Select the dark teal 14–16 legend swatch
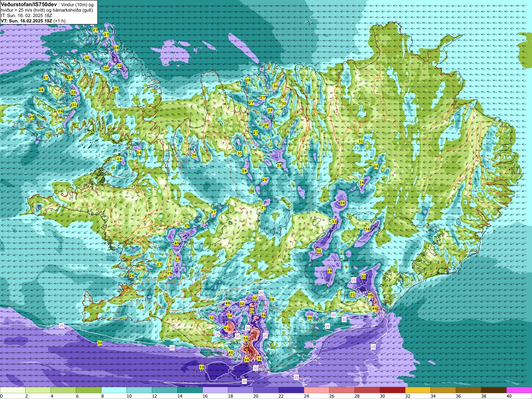 pos(190,390)
